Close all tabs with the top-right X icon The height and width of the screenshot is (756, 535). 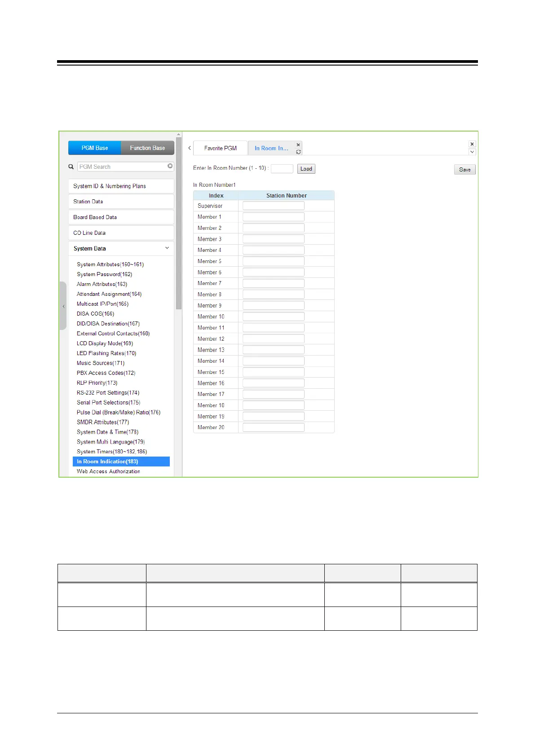[472, 144]
